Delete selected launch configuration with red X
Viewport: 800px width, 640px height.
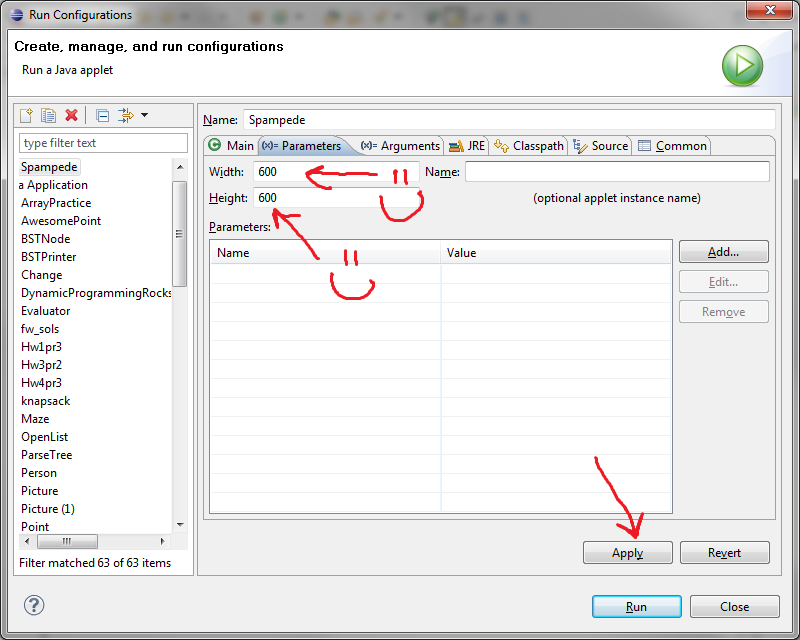click(71, 116)
